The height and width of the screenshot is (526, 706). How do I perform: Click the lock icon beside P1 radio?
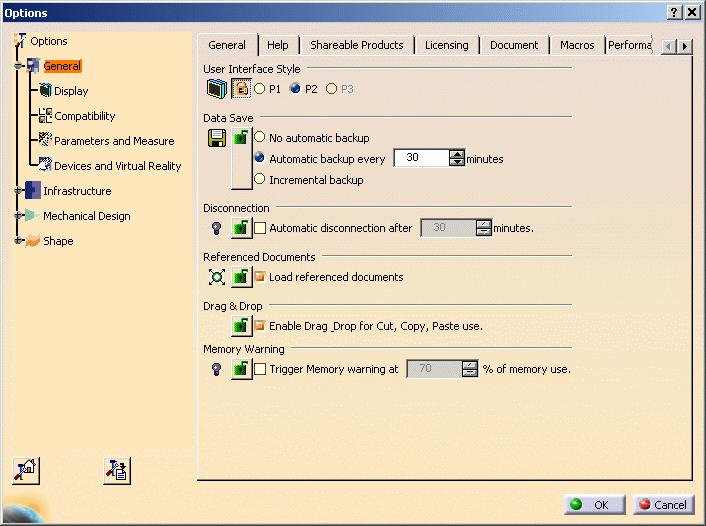(241, 88)
